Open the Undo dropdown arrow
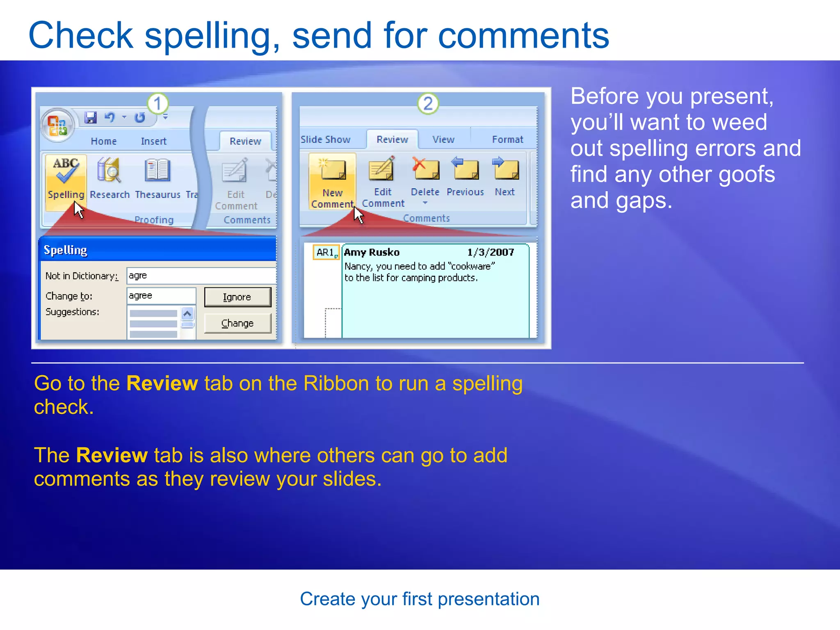Viewport: 840px width, 630px height. tap(124, 117)
